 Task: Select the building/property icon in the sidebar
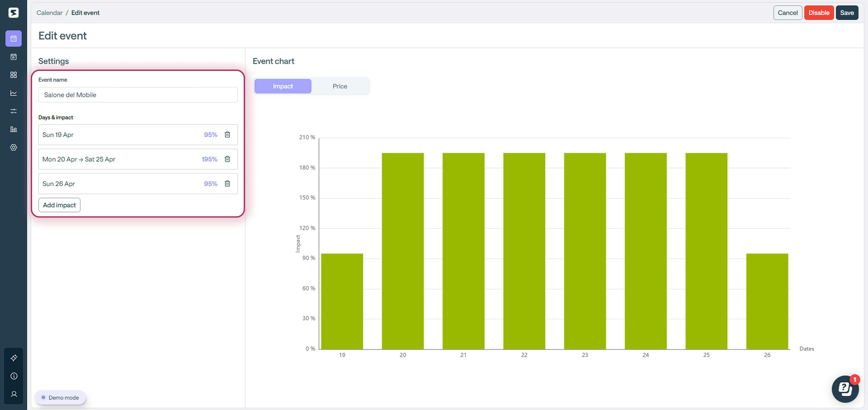coord(14,129)
